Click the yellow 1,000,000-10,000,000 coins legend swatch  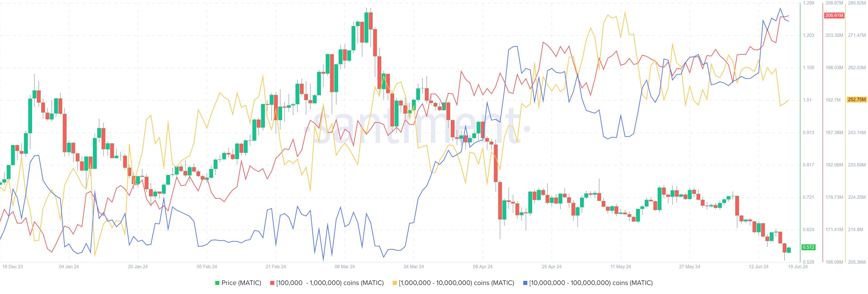coord(395,283)
